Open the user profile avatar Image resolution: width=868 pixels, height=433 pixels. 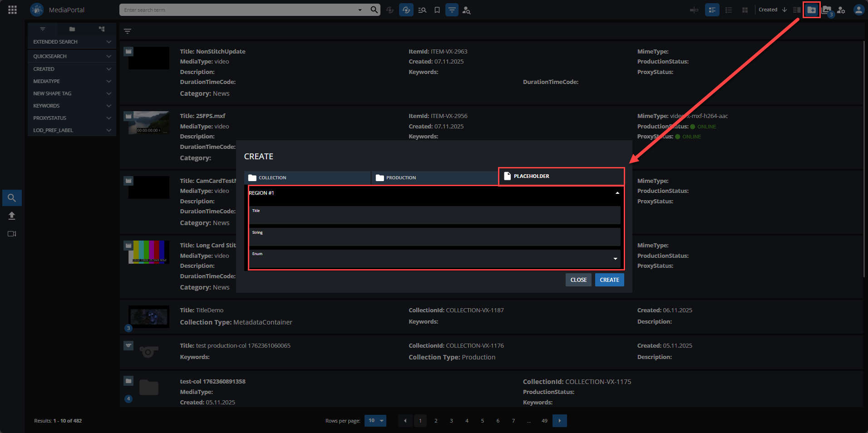(858, 10)
